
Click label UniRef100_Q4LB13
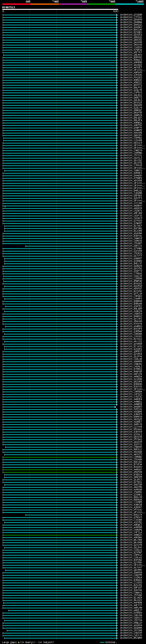[x=131, y=100]
